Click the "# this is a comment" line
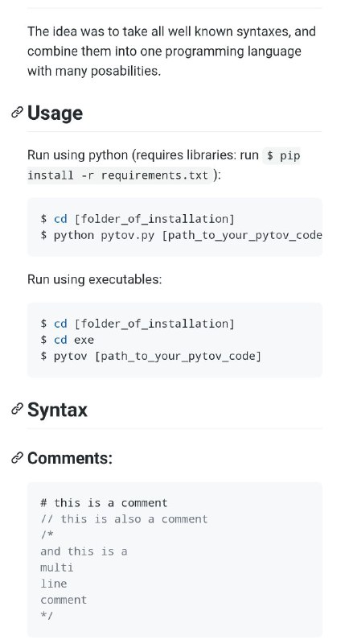This screenshot has height=644, width=349. click(x=105, y=503)
